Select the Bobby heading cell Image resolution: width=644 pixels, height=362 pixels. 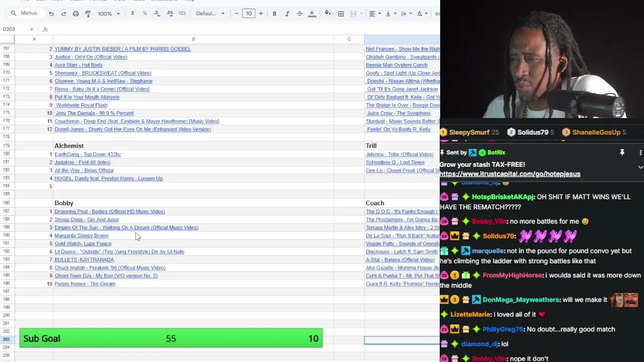(193, 203)
